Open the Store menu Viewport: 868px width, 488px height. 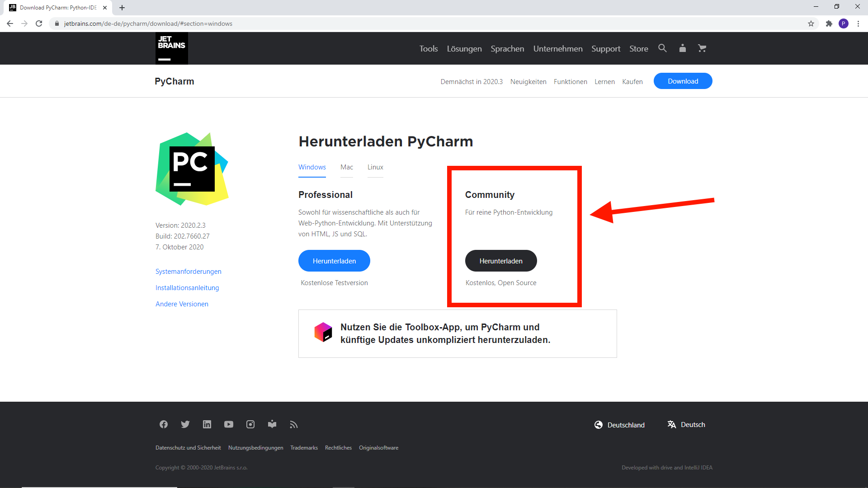(639, 48)
